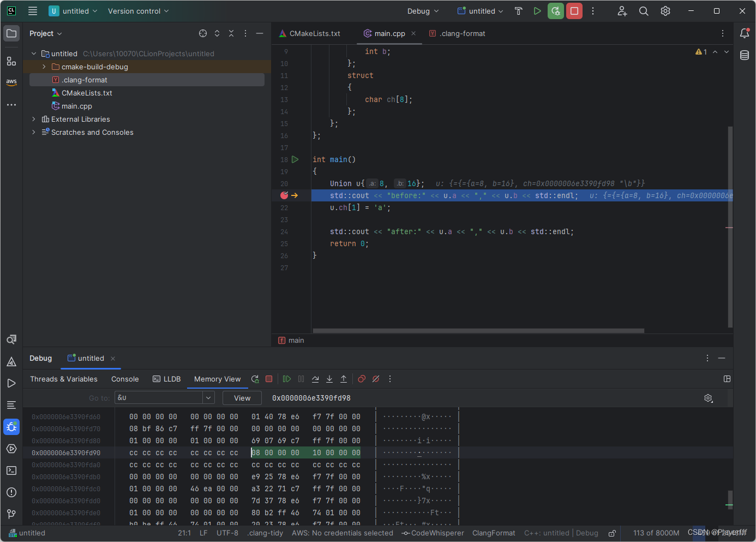Open Search Everywhere magnifier
756x542 pixels.
tap(644, 11)
